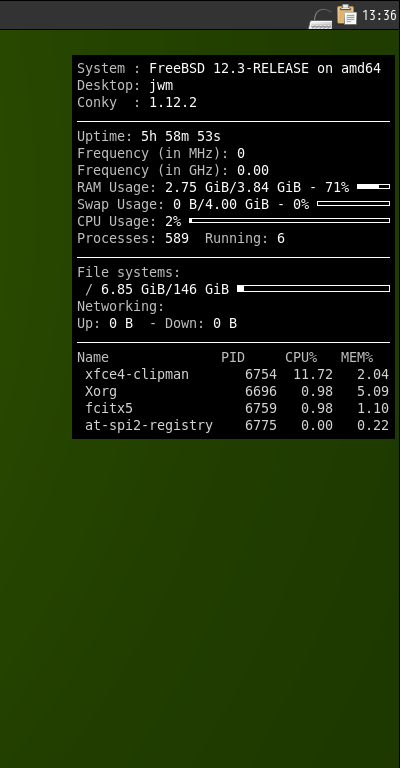Click the root file system usage bar
The image size is (400, 768).
(313, 288)
